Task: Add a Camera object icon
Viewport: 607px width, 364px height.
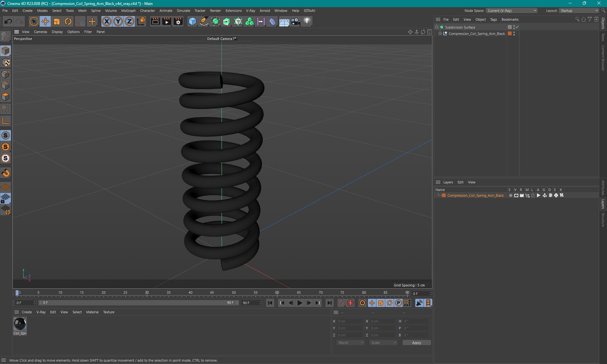Action: tap(296, 22)
